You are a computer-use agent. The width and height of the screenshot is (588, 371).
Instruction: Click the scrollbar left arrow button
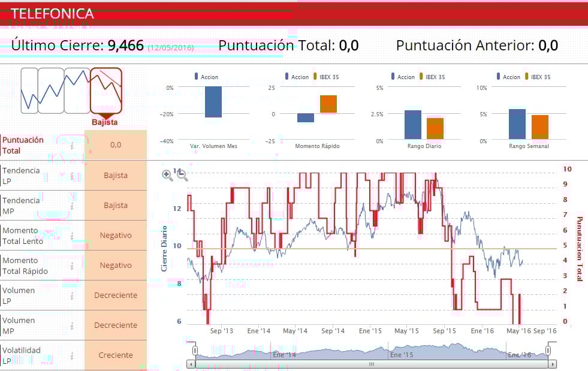pos(191,364)
